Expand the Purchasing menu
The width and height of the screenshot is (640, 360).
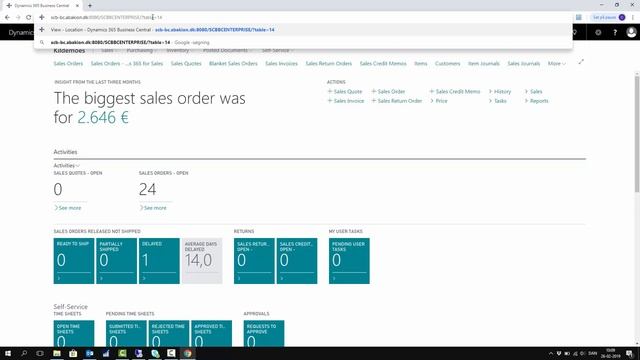[x=142, y=50]
